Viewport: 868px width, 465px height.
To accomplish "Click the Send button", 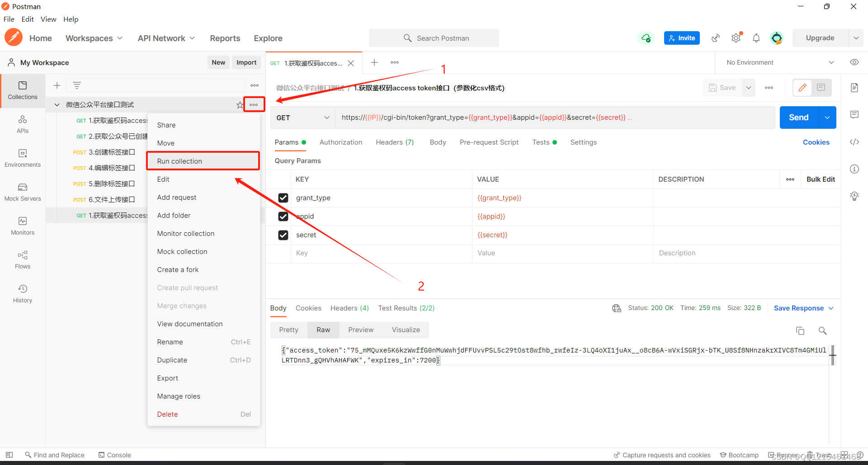I will pos(799,117).
